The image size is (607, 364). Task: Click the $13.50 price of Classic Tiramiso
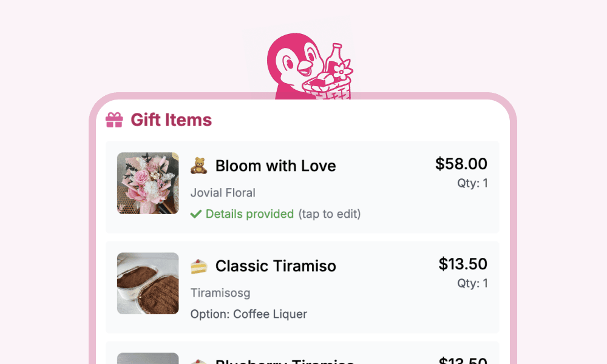point(463,264)
